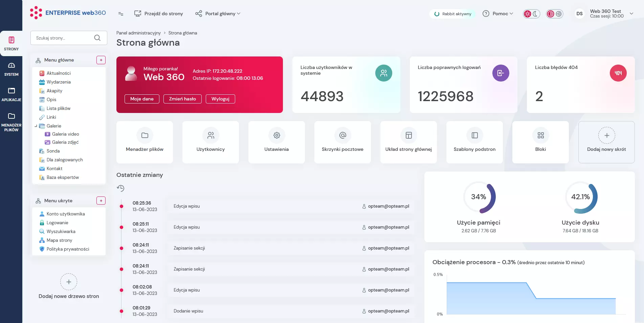Click Przejdź do strony

point(159,14)
